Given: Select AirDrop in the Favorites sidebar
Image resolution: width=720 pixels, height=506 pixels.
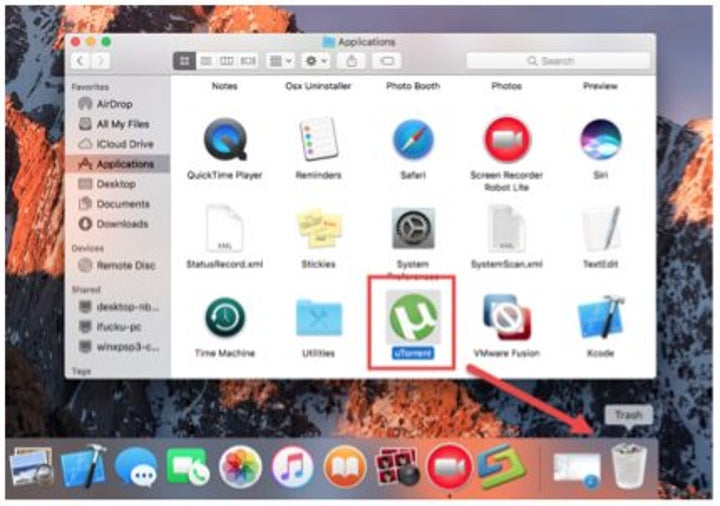Looking at the screenshot, I should point(116,104).
